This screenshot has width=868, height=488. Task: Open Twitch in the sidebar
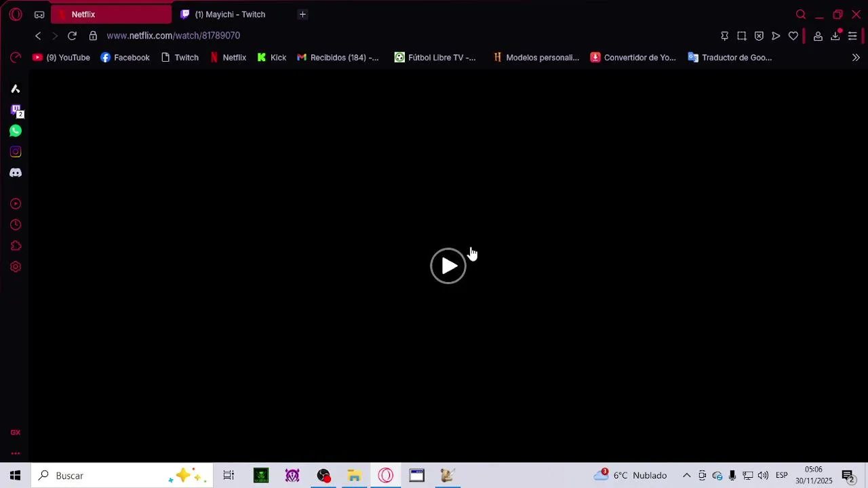16,110
